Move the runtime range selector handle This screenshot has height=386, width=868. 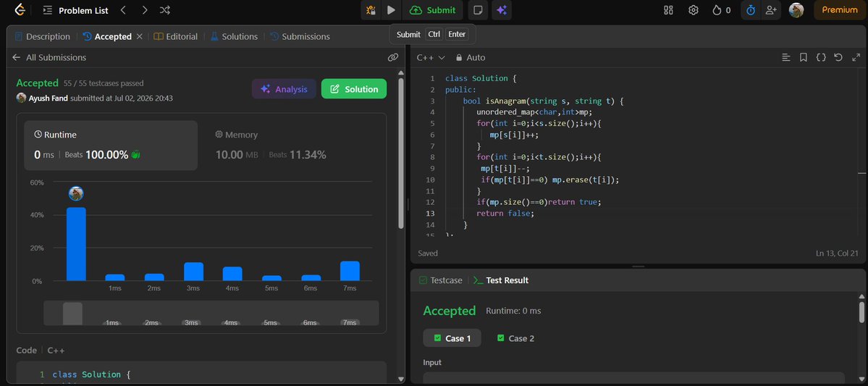click(72, 314)
